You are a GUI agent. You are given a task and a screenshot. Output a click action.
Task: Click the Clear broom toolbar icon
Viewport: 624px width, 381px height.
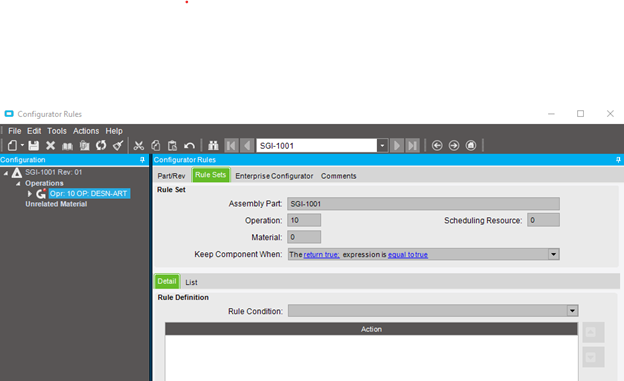coord(118,146)
